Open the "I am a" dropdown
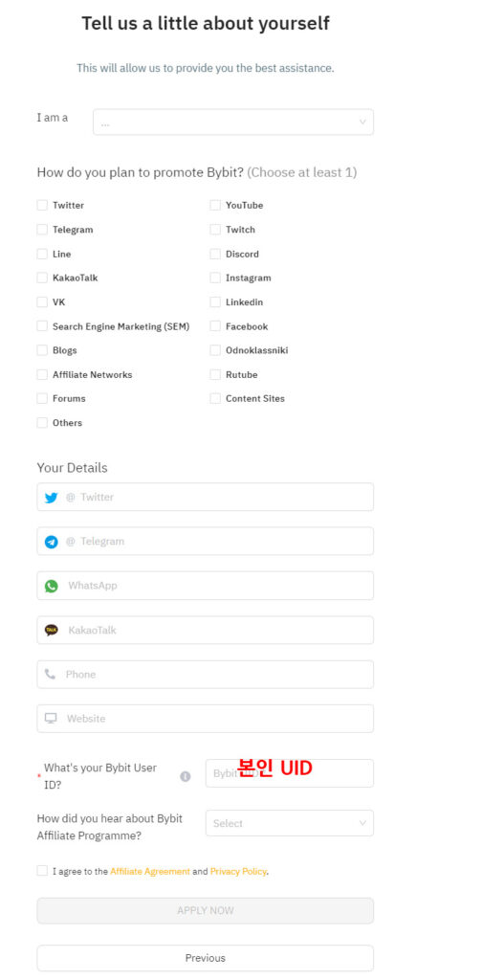 click(x=233, y=122)
